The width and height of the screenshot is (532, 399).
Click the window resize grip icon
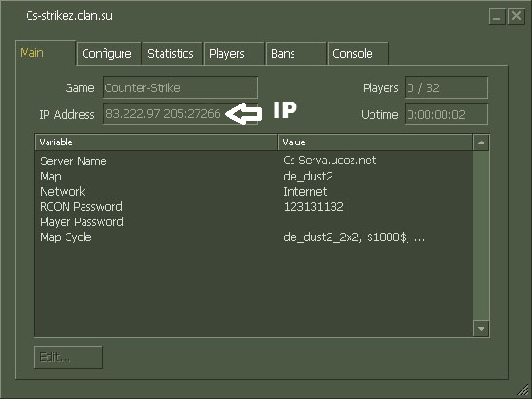tap(522, 390)
